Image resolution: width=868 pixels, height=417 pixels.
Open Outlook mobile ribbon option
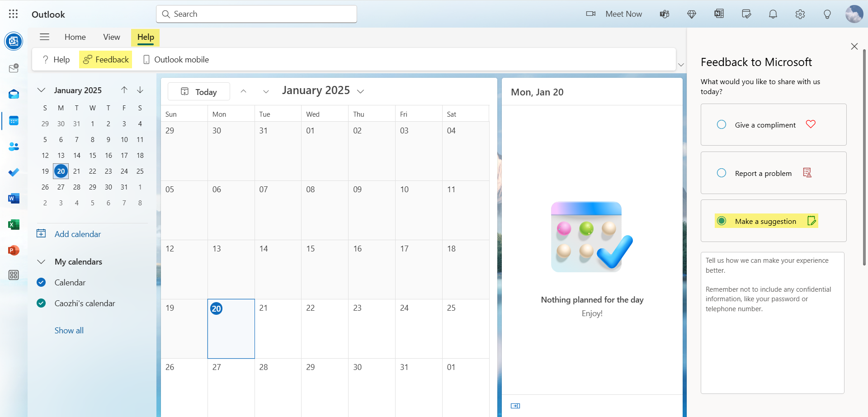[176, 60]
